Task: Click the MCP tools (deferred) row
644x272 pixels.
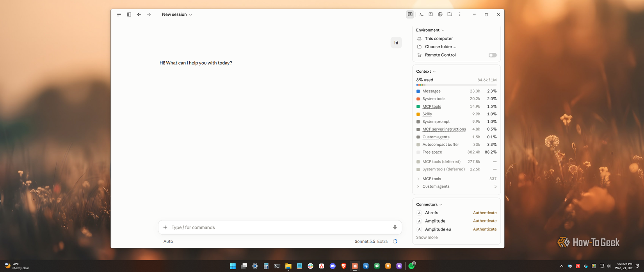Action: pos(456,162)
